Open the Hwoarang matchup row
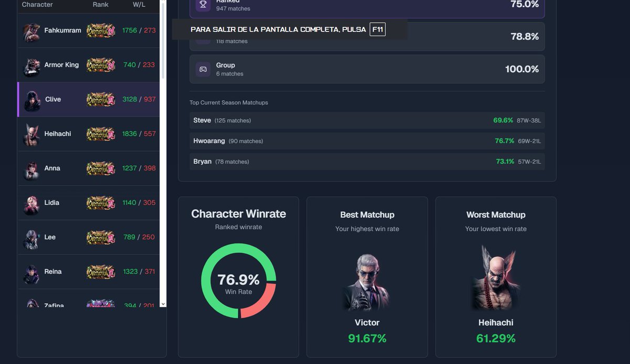The height and width of the screenshot is (364, 630). [x=367, y=141]
